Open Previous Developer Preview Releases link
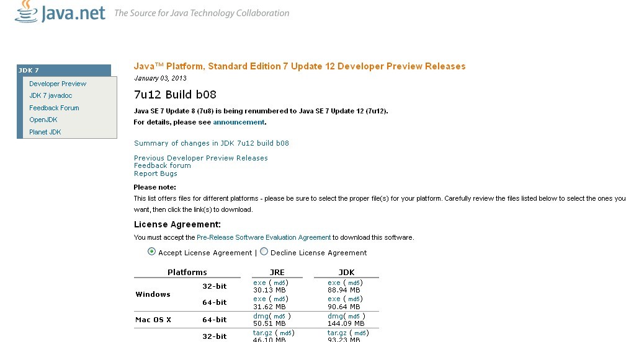 200,158
